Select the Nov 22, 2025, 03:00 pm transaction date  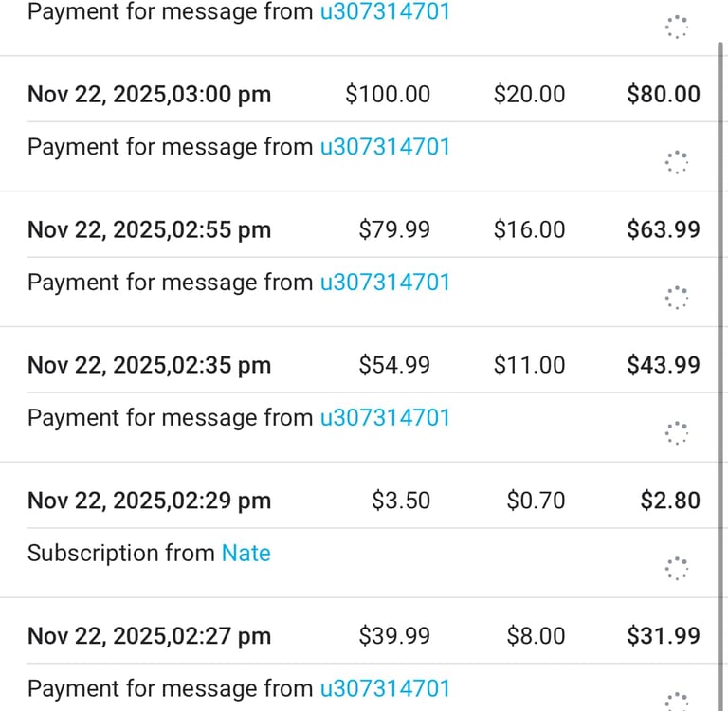pyautogui.click(x=149, y=95)
